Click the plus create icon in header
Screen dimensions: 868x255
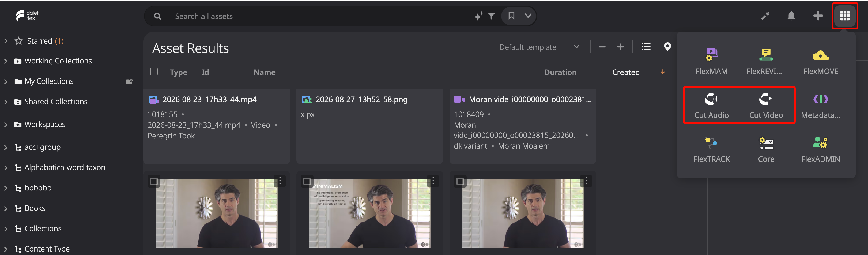coord(818,16)
